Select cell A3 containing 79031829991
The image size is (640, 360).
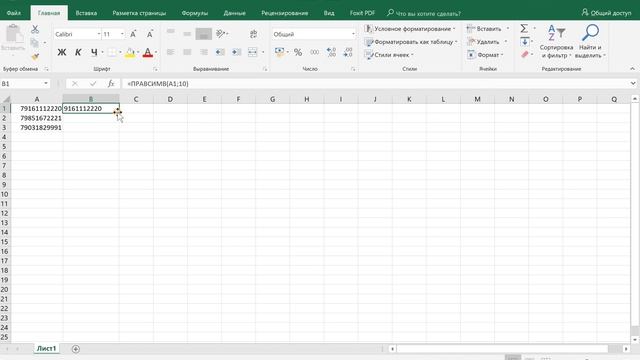click(37, 128)
